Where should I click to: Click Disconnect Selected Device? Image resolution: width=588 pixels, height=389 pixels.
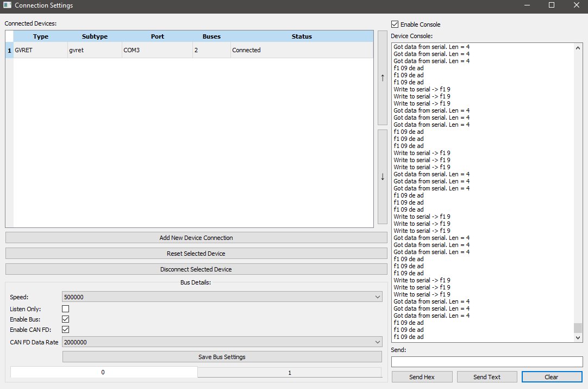coord(196,269)
